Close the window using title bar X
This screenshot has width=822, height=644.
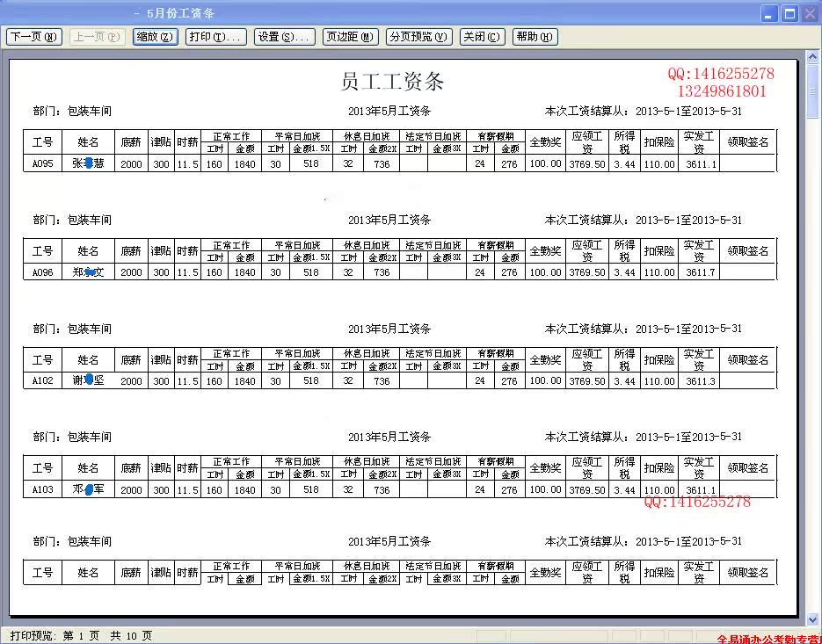coord(810,13)
